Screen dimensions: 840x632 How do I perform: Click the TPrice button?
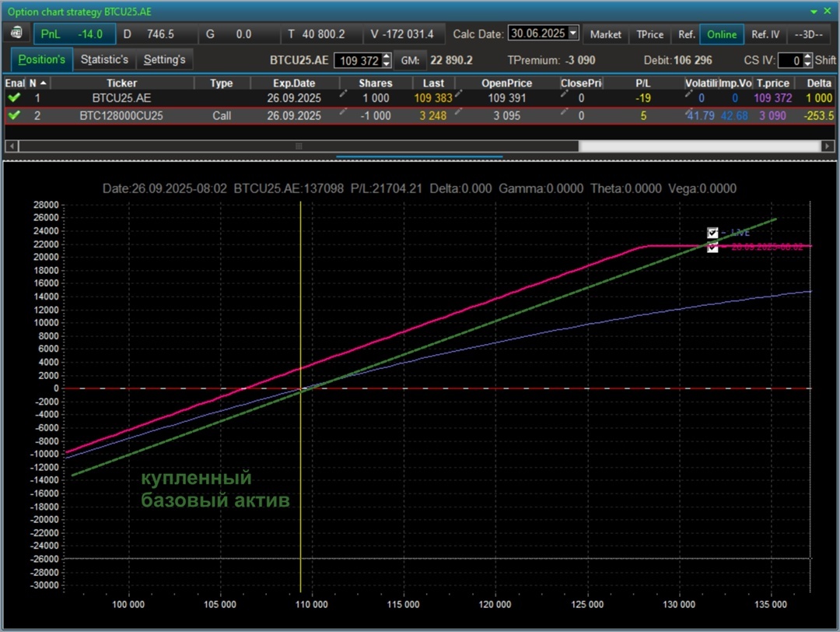click(x=649, y=34)
